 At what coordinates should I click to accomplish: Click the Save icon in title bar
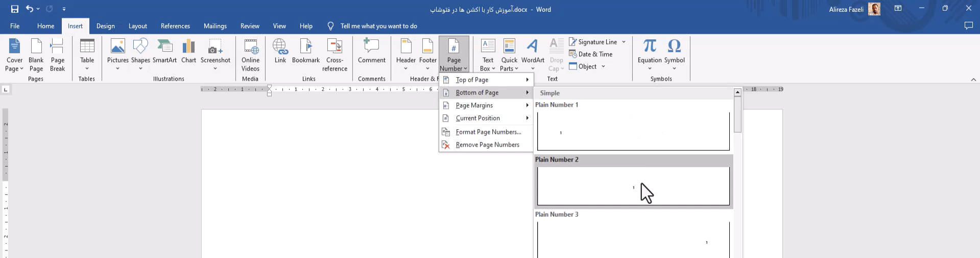[x=15, y=9]
